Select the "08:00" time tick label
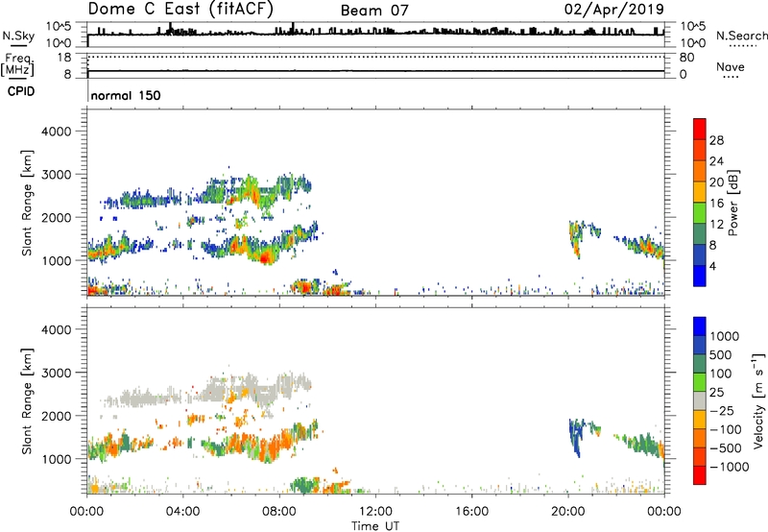The height and width of the screenshot is (532, 768). 279,512
